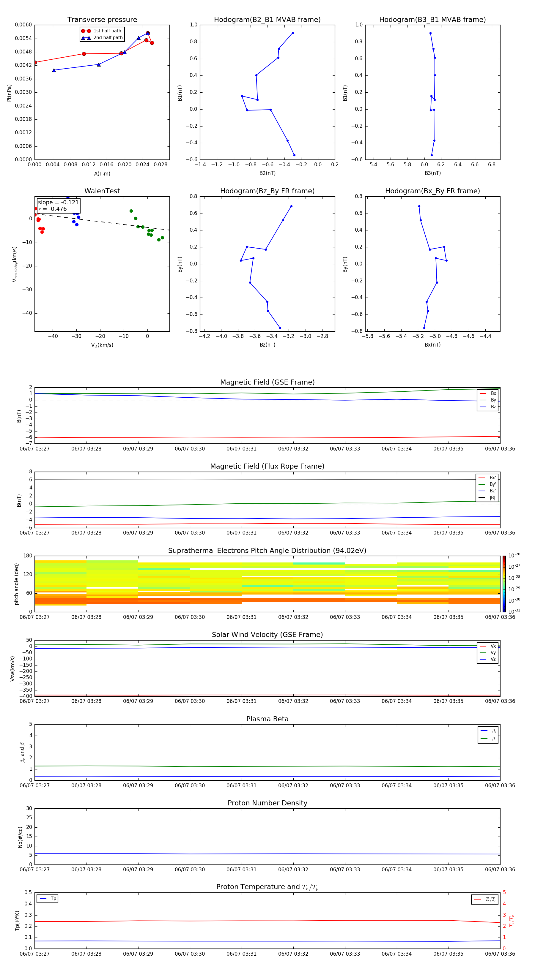Click the "Hodogram(B2_B1 MVAB frame)" title
Screen dimensions: 535x980
[x=267, y=20]
